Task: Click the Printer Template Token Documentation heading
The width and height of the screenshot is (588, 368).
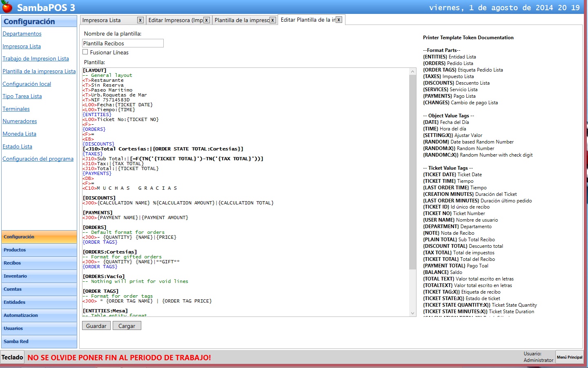Action: tap(468, 38)
